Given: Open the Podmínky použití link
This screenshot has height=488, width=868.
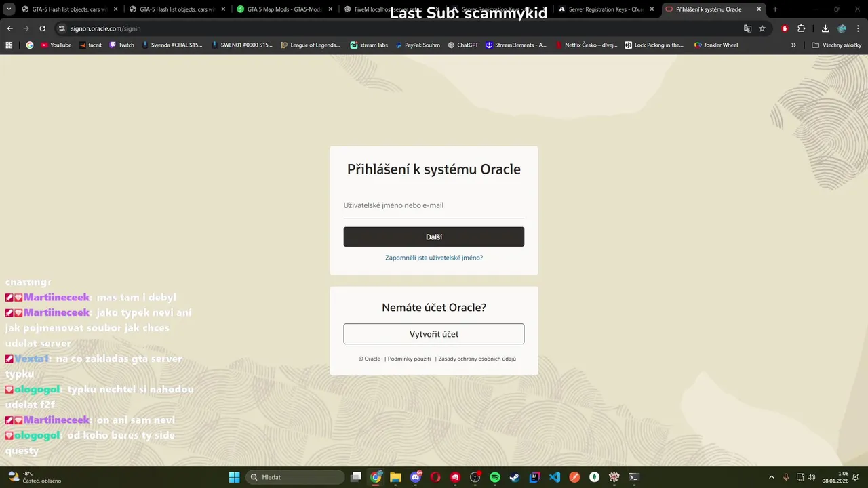Looking at the screenshot, I should (x=409, y=359).
